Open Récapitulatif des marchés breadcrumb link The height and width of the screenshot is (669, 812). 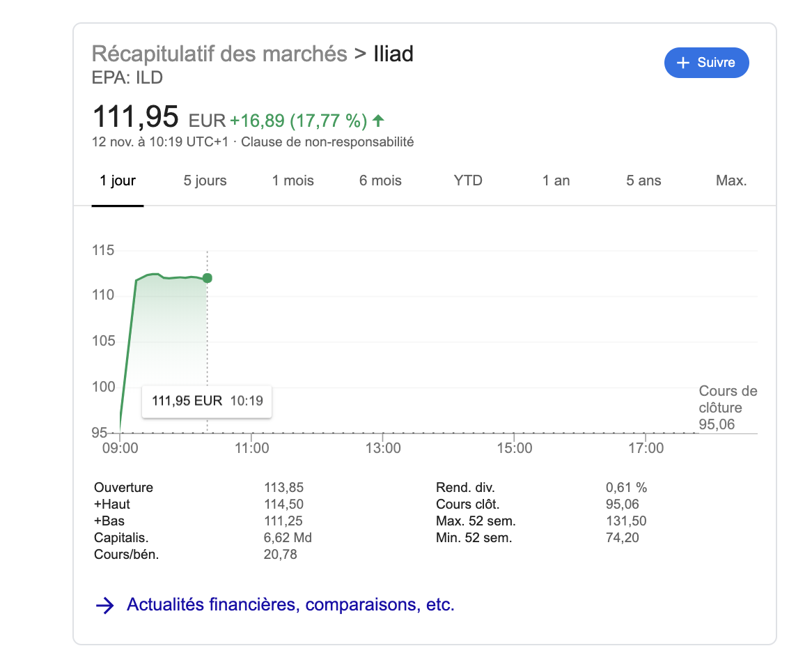219,54
